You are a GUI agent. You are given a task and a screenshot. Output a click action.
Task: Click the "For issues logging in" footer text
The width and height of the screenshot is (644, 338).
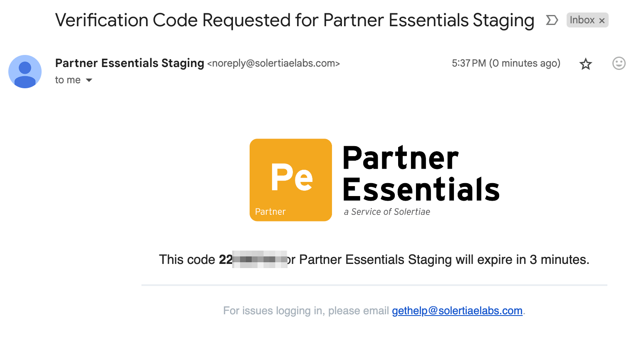[306, 311]
